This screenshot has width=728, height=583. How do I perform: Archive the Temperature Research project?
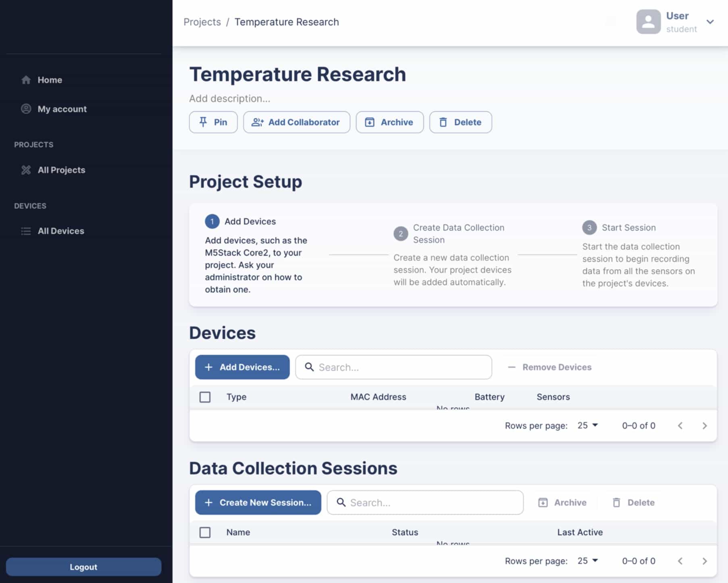click(x=389, y=122)
